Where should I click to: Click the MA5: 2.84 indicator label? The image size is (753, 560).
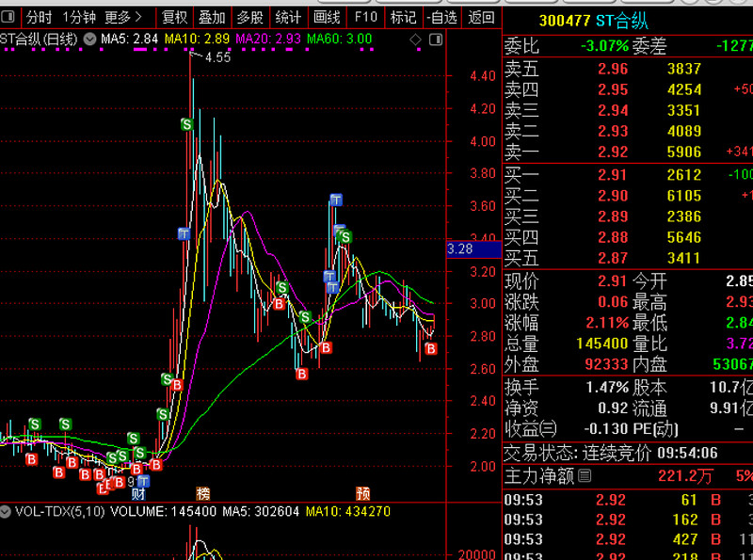[129, 39]
